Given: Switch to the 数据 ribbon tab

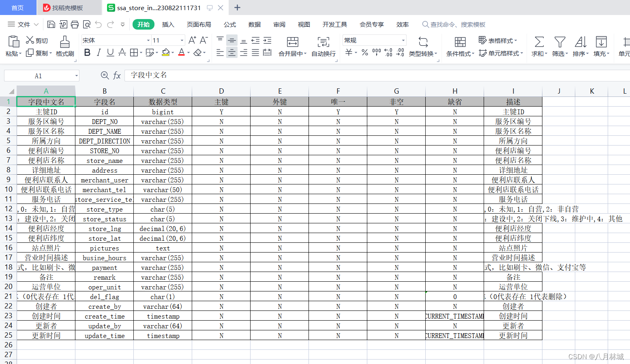Looking at the screenshot, I should [x=255, y=24].
